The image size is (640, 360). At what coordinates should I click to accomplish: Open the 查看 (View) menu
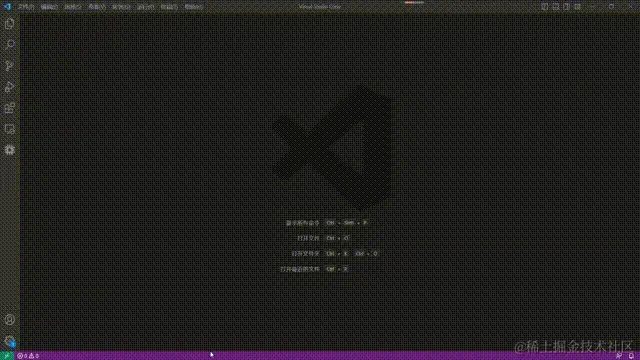[97, 7]
